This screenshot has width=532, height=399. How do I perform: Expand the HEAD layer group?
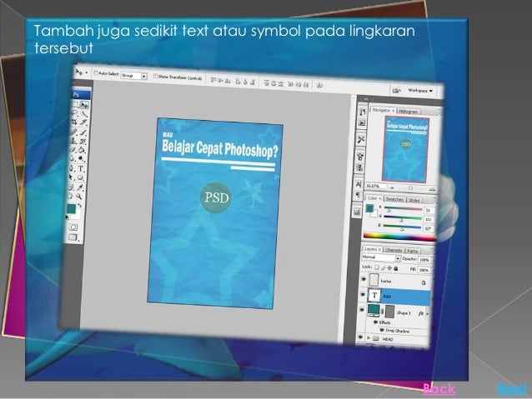tap(368, 338)
